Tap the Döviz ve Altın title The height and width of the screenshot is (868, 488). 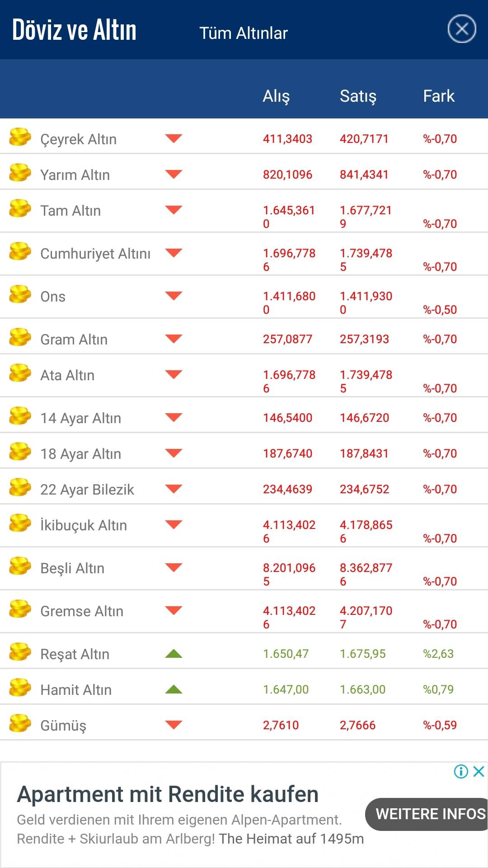click(x=74, y=30)
